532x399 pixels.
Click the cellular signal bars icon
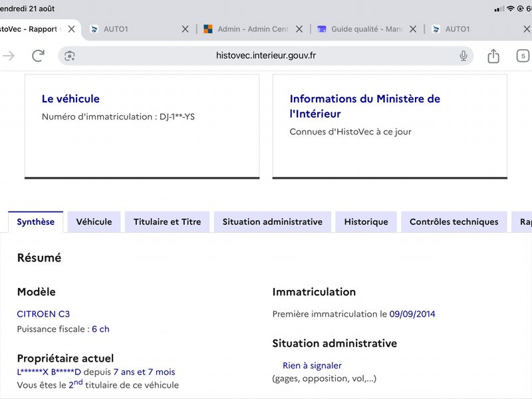(499, 9)
